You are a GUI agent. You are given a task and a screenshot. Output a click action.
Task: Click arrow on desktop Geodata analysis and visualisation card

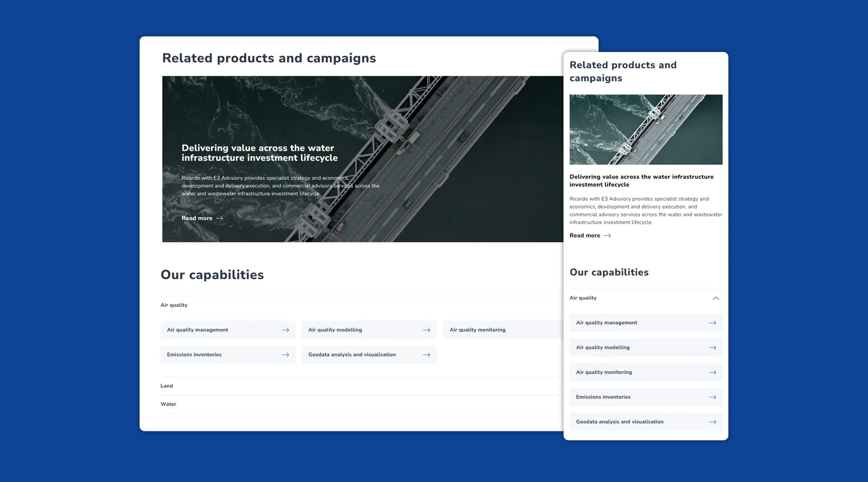(426, 355)
